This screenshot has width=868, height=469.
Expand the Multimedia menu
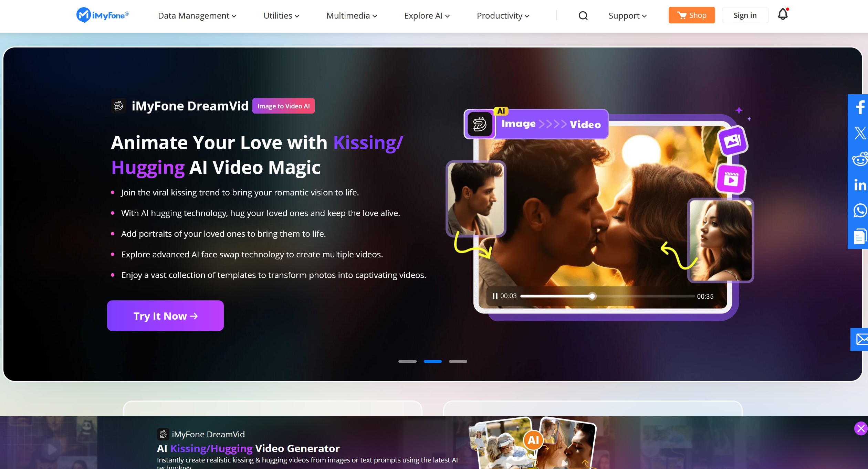point(352,16)
